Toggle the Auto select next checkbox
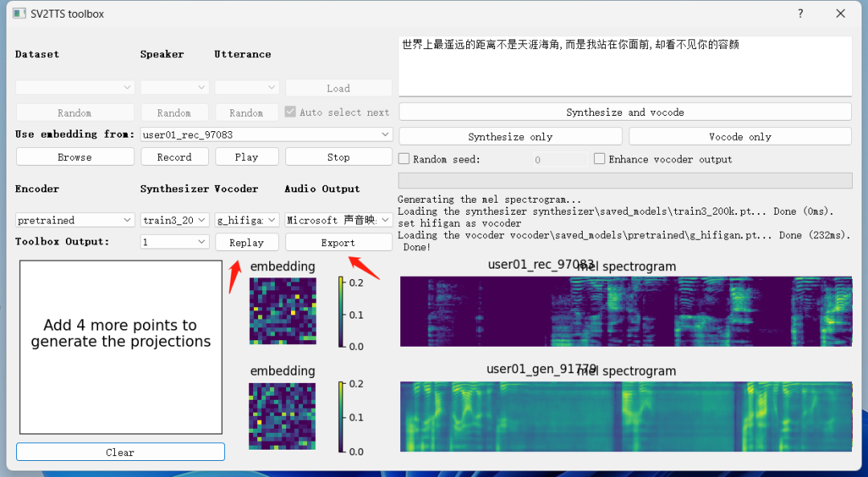This screenshot has width=868, height=477. coord(291,113)
